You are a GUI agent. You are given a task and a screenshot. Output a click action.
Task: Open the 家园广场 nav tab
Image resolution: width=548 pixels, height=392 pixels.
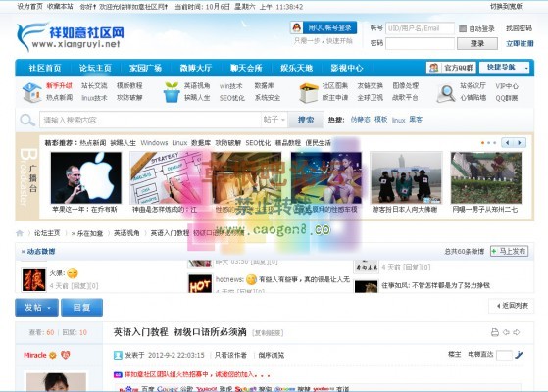pos(145,68)
